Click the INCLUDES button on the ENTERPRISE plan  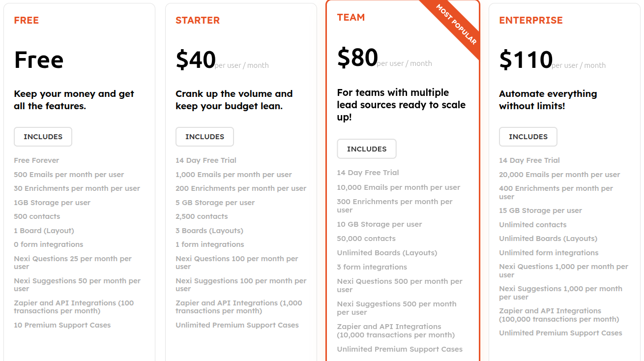click(528, 137)
